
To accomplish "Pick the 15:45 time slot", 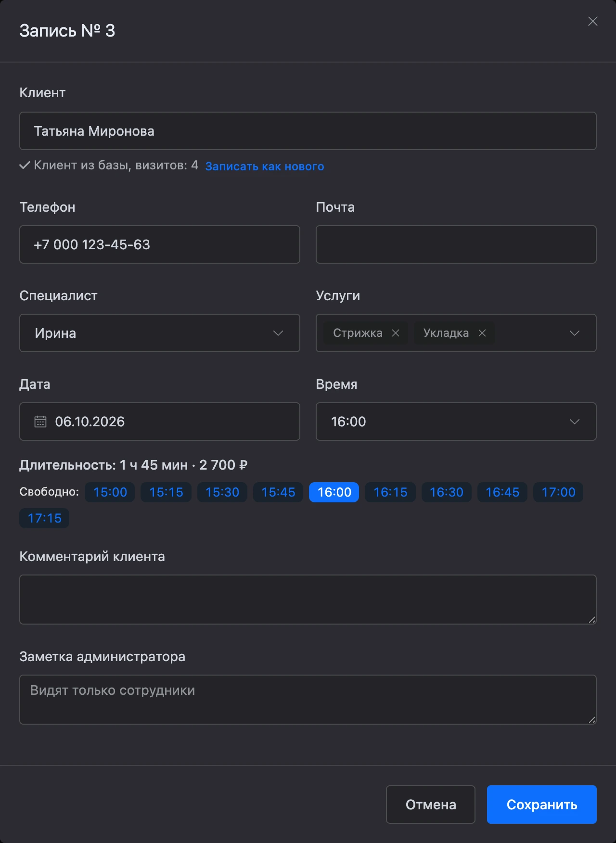I will pyautogui.click(x=278, y=492).
